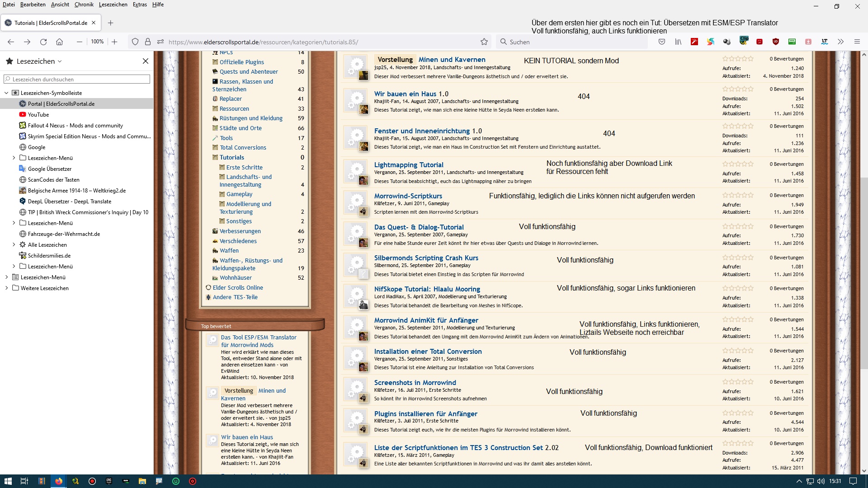Viewport: 868px width, 488px height.
Task: Open the Pocket save icon
Action: point(662,42)
